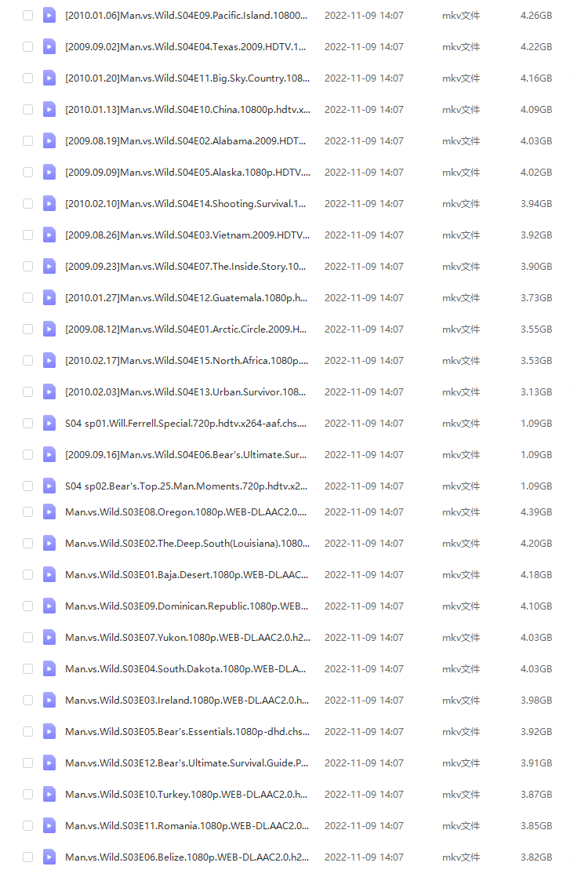Open S04E02 Alabama 2009 file name
588x870 pixels.
185,141
